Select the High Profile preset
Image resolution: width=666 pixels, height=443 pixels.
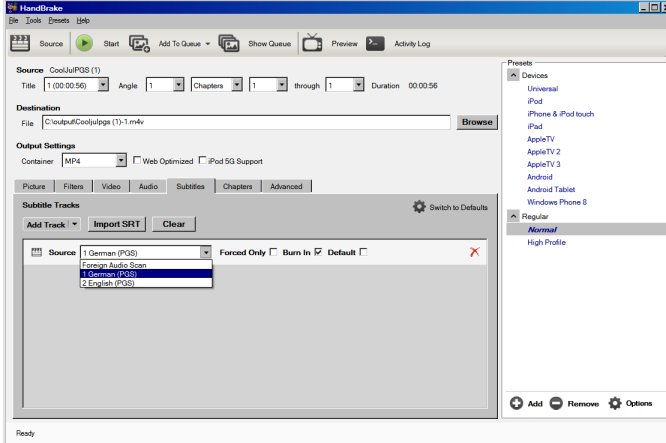tap(548, 242)
